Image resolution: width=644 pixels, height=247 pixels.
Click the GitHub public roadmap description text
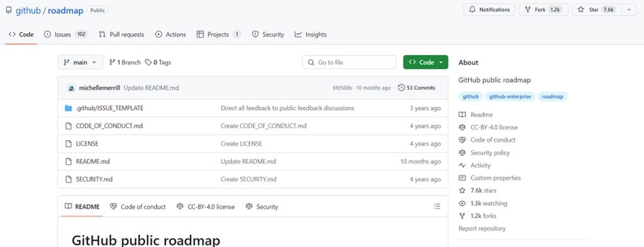pyautogui.click(x=494, y=80)
